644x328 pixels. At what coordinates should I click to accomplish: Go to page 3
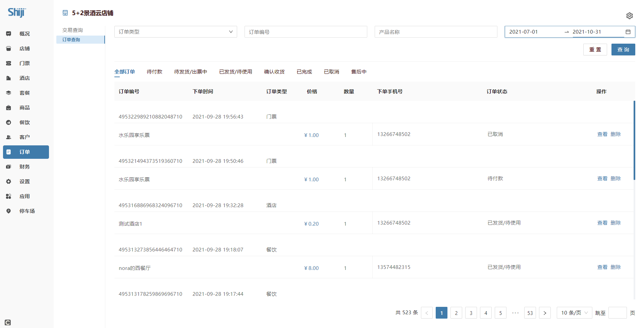(471, 313)
